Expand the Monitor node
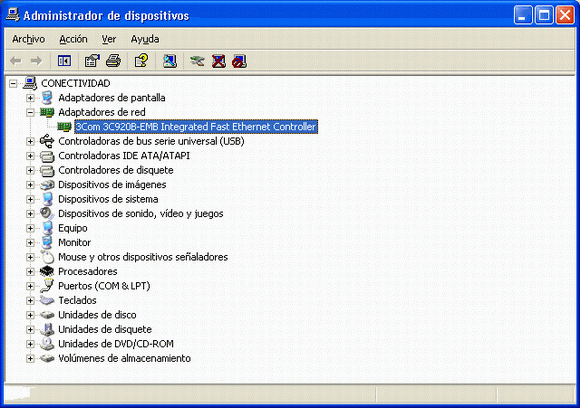580x408 pixels. (30, 243)
